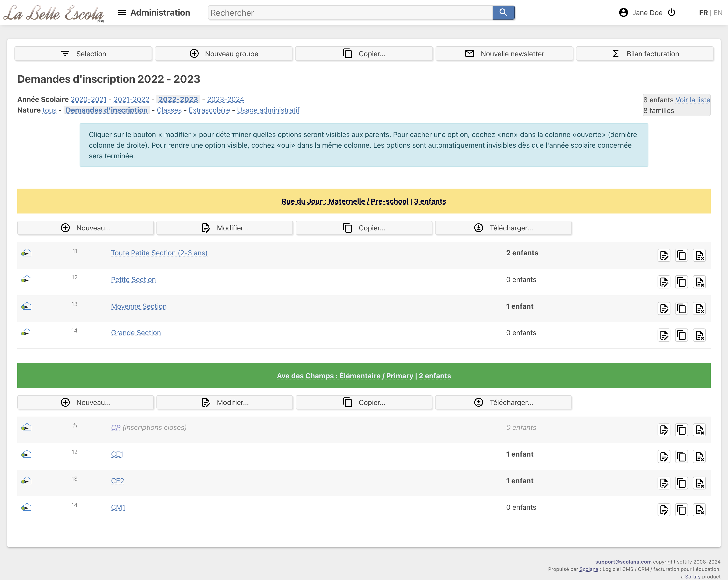Edit the Petite Section row
The width and height of the screenshot is (728, 580).
tap(664, 282)
